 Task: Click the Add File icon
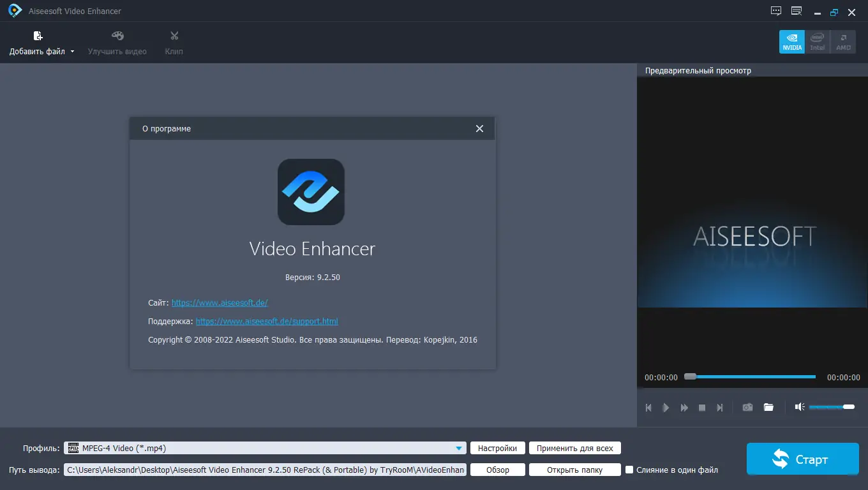38,36
